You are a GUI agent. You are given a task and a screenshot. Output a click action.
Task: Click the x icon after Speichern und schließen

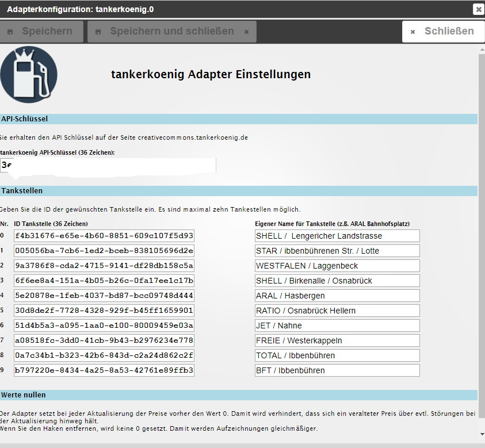(246, 32)
